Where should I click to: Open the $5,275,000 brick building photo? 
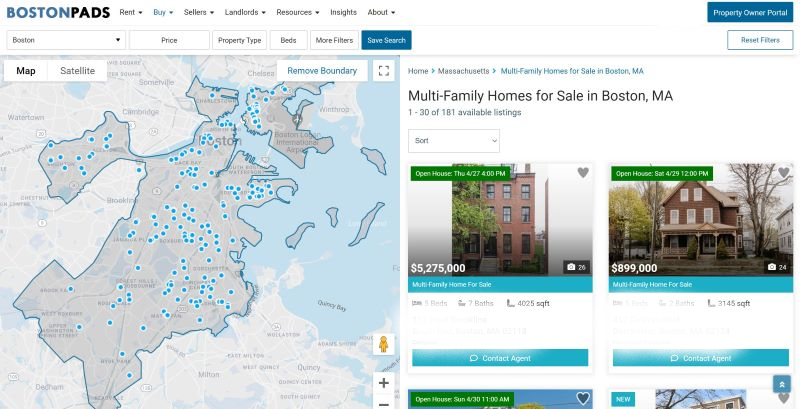click(x=500, y=220)
